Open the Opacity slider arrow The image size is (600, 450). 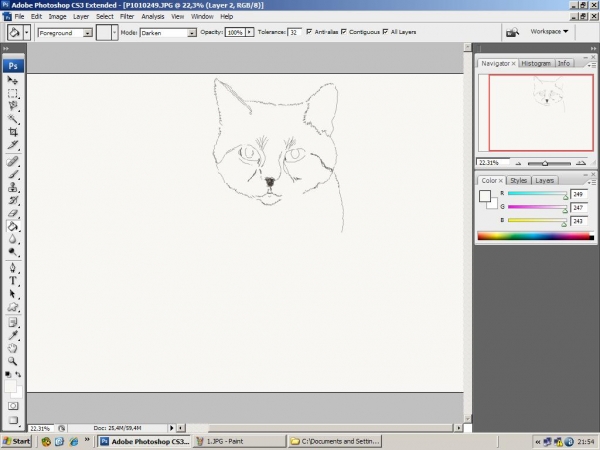coord(249,32)
